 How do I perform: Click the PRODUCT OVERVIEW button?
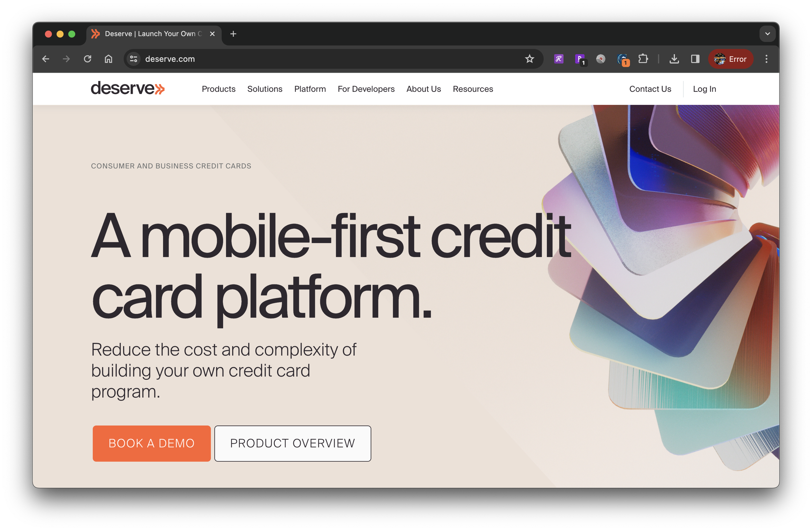[x=293, y=443]
